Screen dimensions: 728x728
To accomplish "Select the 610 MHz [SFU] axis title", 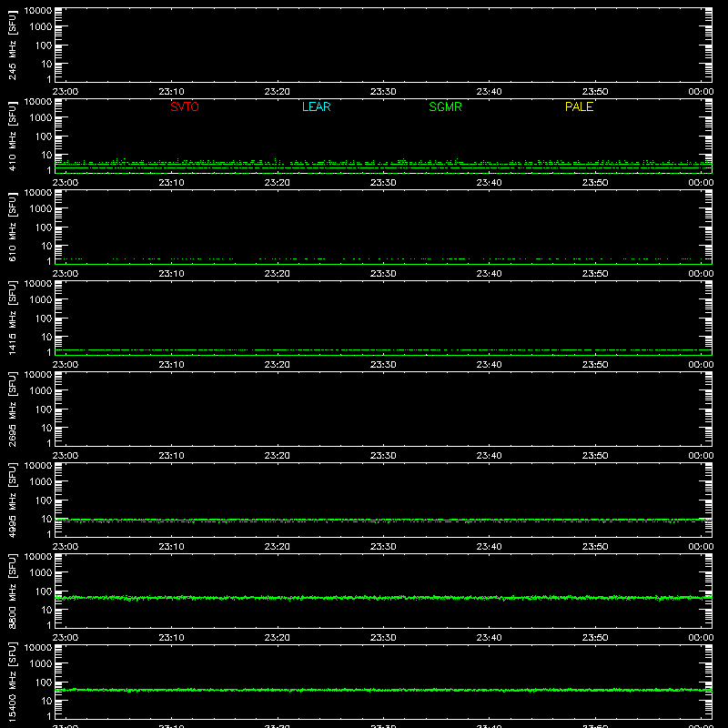I will coord(13,227).
